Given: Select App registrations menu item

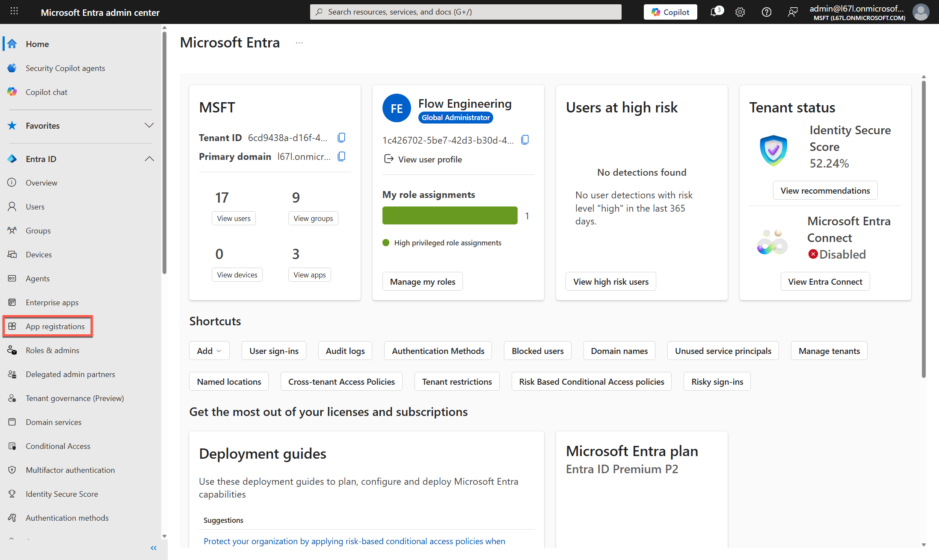Looking at the screenshot, I should [x=55, y=326].
